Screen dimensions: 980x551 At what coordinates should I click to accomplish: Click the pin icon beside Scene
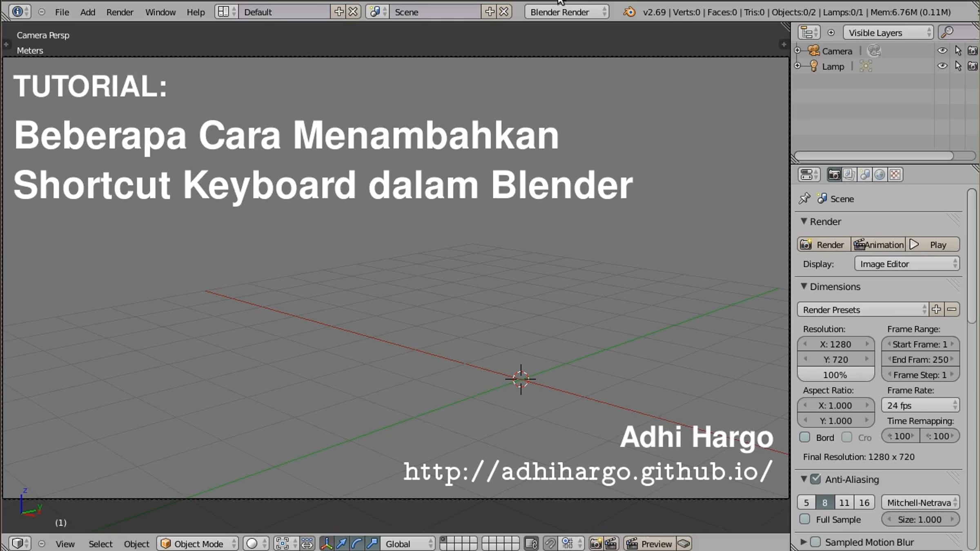click(x=804, y=199)
